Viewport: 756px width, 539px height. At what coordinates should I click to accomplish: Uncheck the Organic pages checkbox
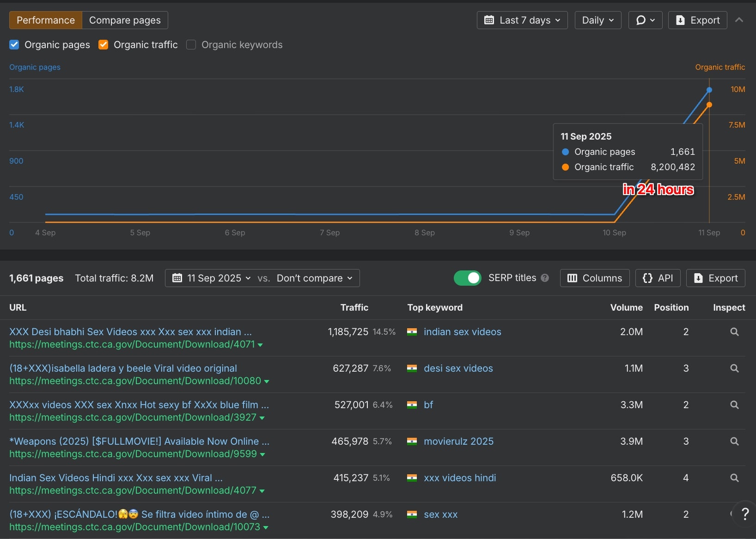coord(14,44)
